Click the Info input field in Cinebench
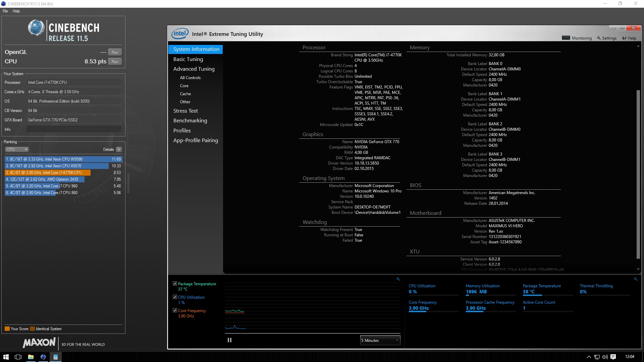 (x=74, y=129)
